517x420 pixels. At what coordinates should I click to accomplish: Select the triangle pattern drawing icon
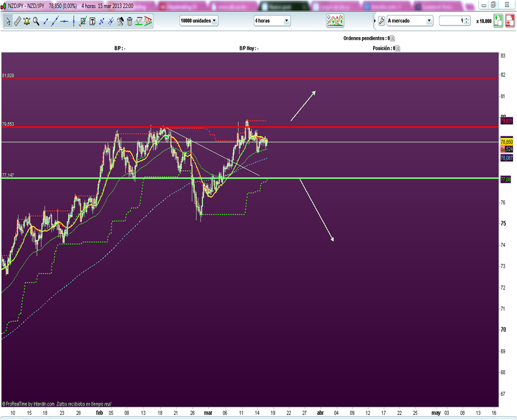pos(148,21)
